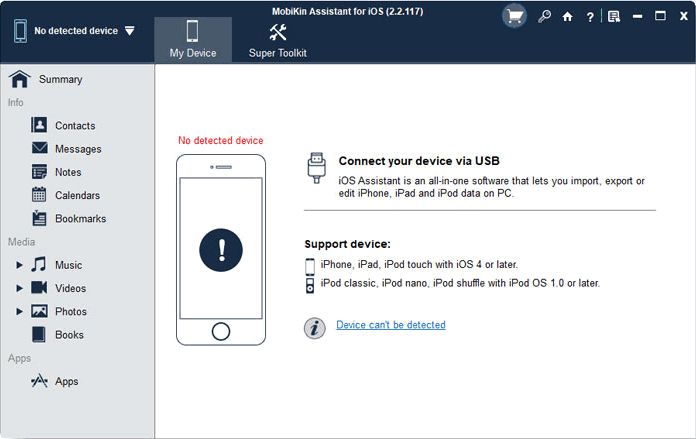The width and height of the screenshot is (696, 439).
Task: Select Notes in the sidebar
Action: [68, 172]
